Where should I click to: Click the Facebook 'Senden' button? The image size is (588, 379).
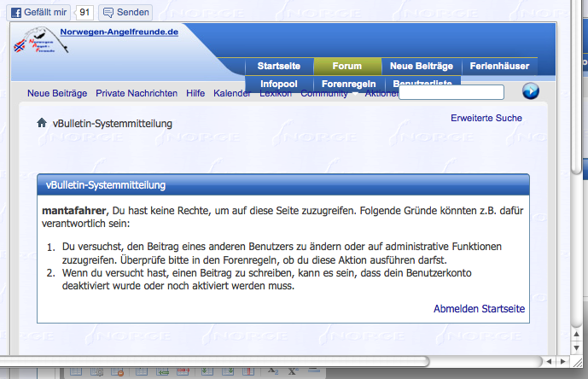click(125, 13)
